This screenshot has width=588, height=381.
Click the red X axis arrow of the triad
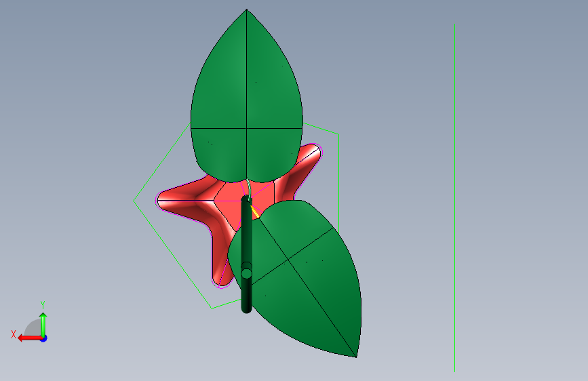coord(28,338)
